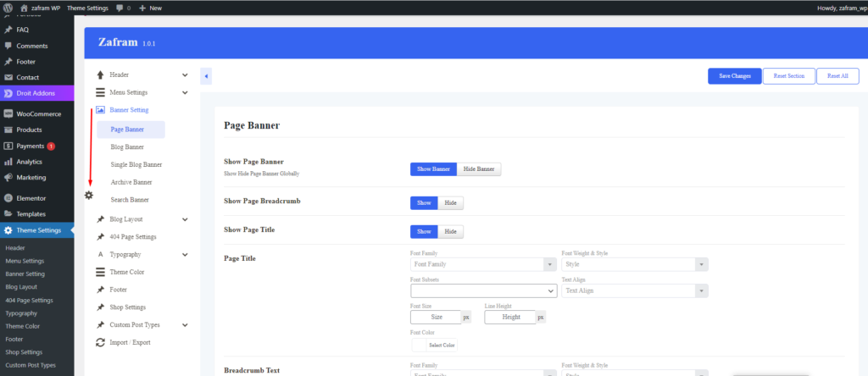Click the Import / Export refresh icon
Image resolution: width=868 pixels, height=376 pixels.
100,342
